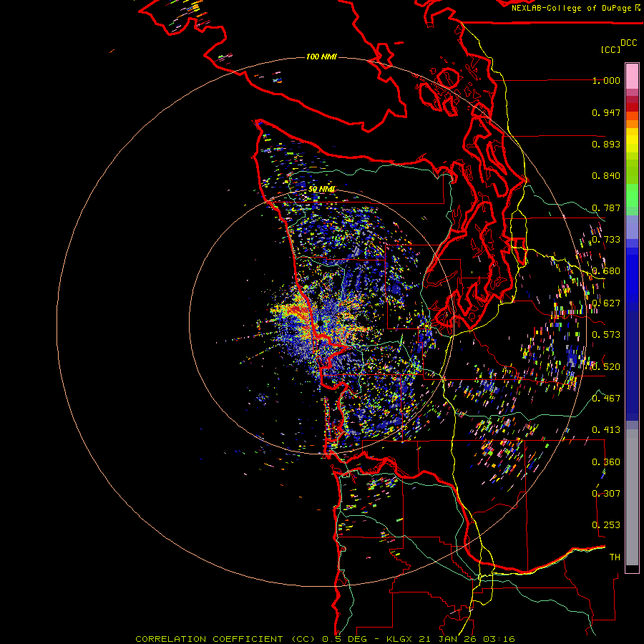Select the 1.000 scale value
The width and height of the screenshot is (644, 644).
606,80
